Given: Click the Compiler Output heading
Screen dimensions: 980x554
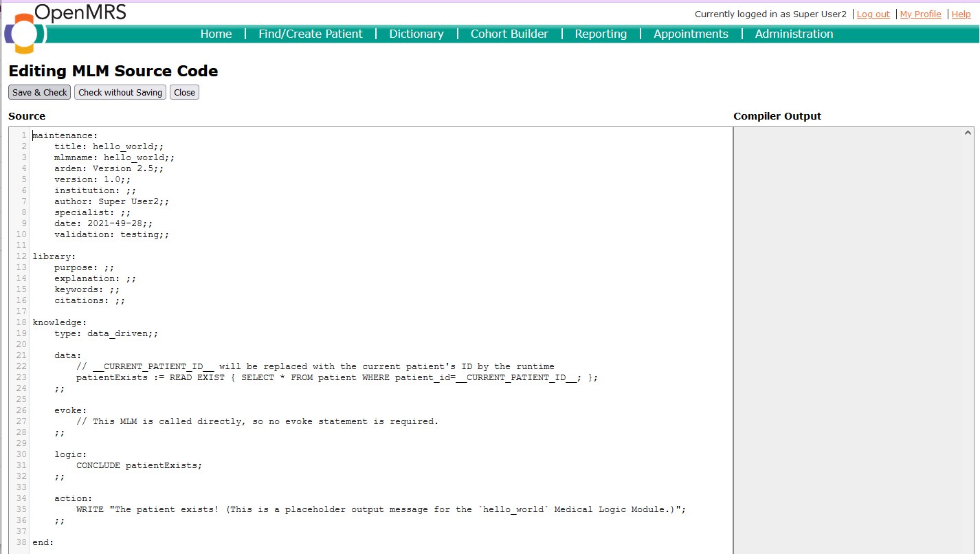Looking at the screenshot, I should tap(777, 116).
